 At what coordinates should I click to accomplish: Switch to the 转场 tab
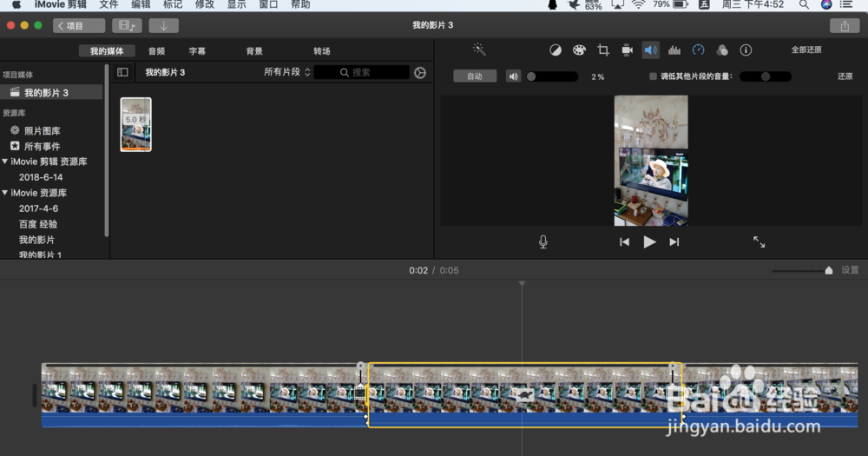tap(322, 51)
